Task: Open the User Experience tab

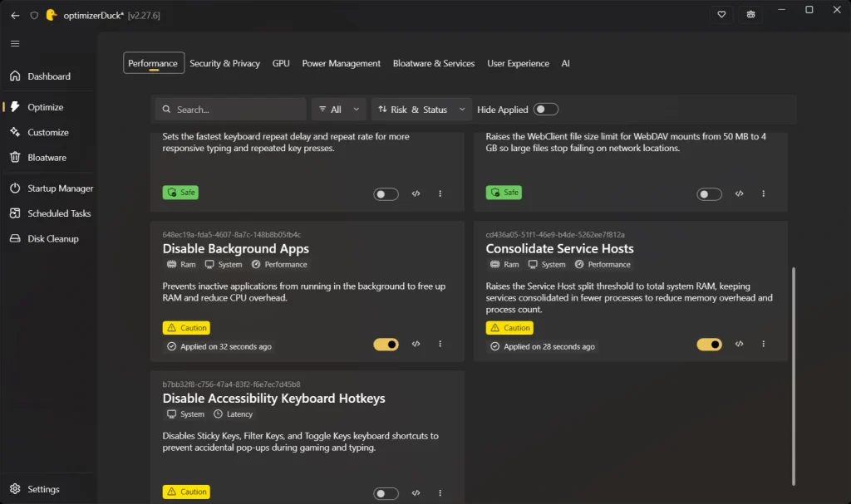Action: (518, 63)
